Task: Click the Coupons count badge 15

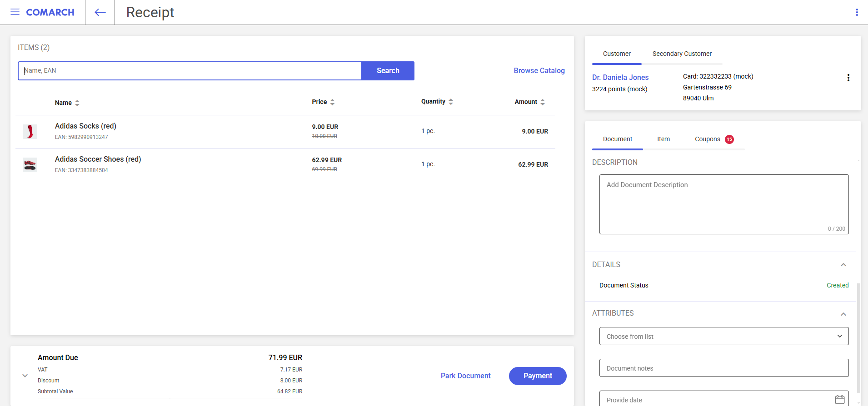Action: [729, 139]
